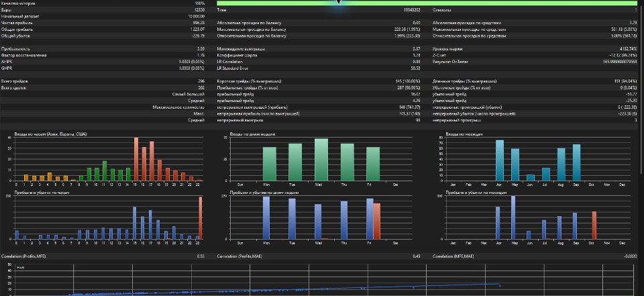Click 'Относительная просадка по балансу' label
644x296 pixels.
point(252,36)
